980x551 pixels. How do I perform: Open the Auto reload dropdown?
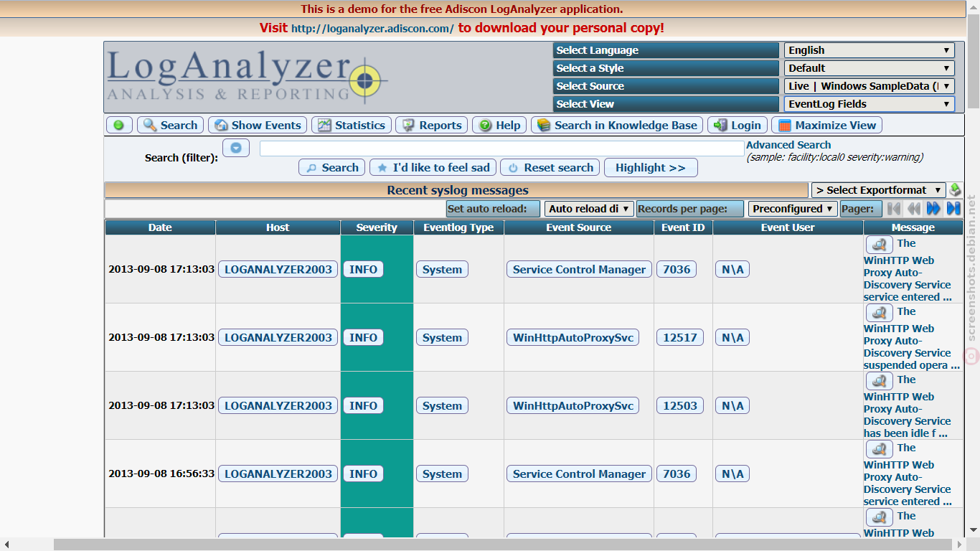pyautogui.click(x=588, y=209)
